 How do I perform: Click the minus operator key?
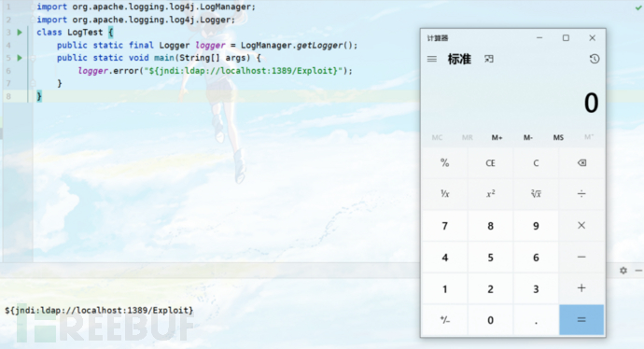coord(581,257)
